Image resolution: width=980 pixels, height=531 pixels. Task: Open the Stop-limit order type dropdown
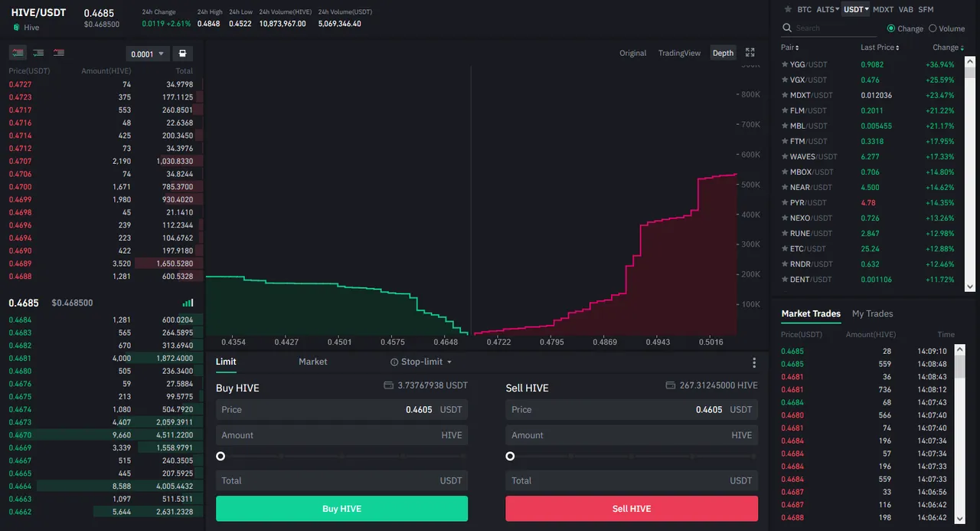coord(421,362)
